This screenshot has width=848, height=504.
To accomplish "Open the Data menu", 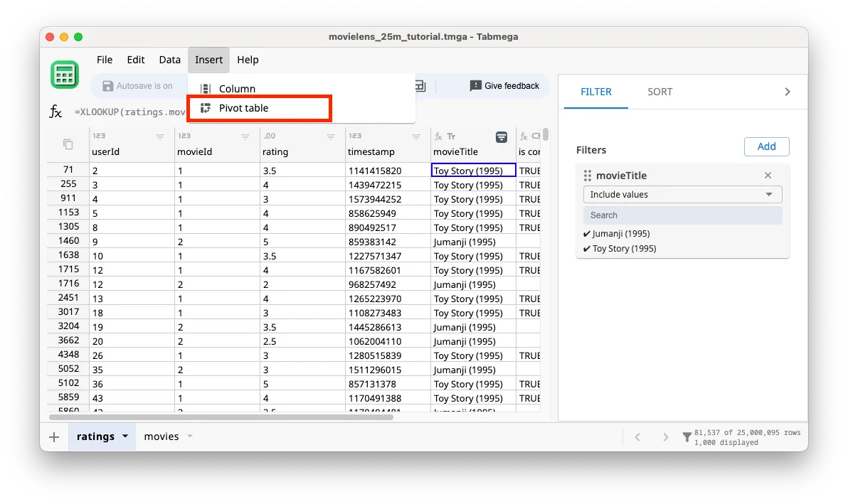I will coord(169,60).
